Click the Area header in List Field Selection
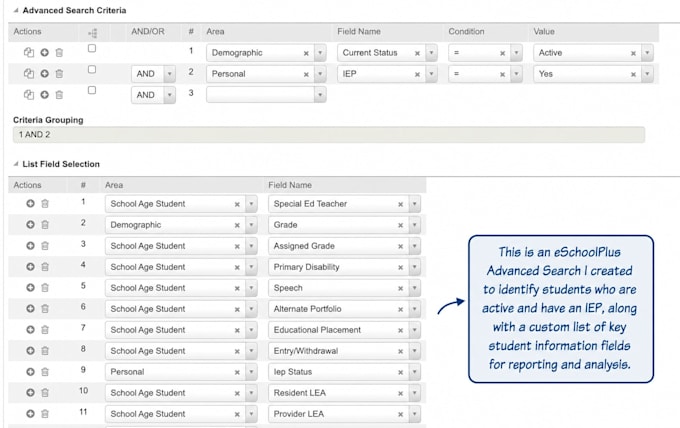Image resolution: width=680 pixels, height=428 pixels. click(114, 185)
